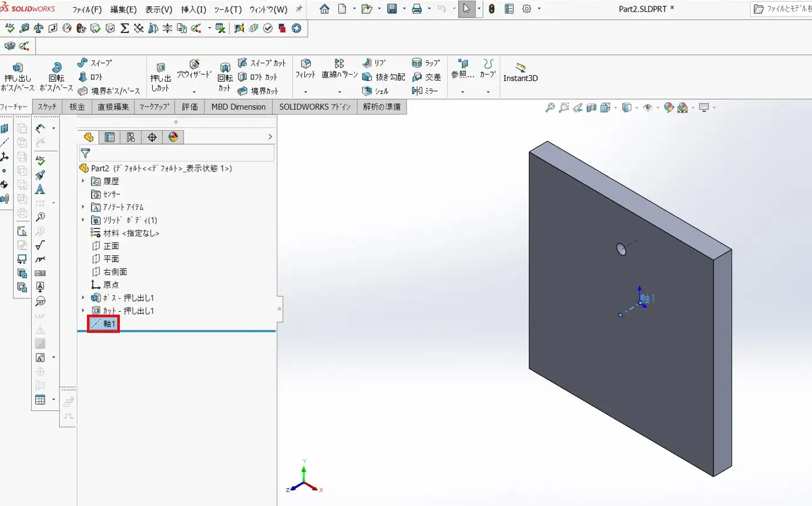Open the PropertyManager tab icon
Image resolution: width=812 pixels, height=506 pixels.
point(109,137)
